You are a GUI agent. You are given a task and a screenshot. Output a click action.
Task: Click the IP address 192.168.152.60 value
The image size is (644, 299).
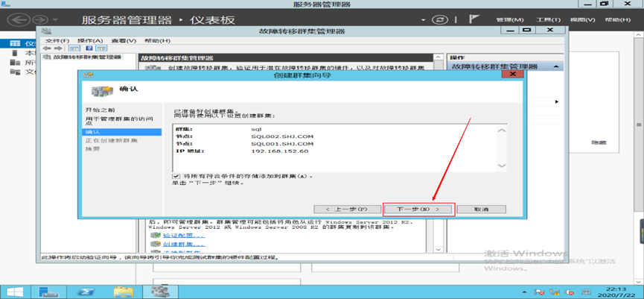279,151
